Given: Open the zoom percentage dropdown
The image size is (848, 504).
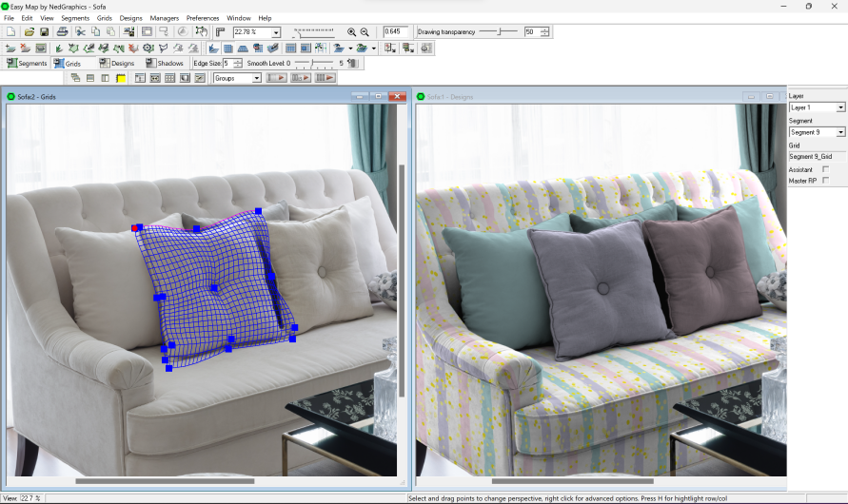Looking at the screenshot, I should tap(276, 32).
